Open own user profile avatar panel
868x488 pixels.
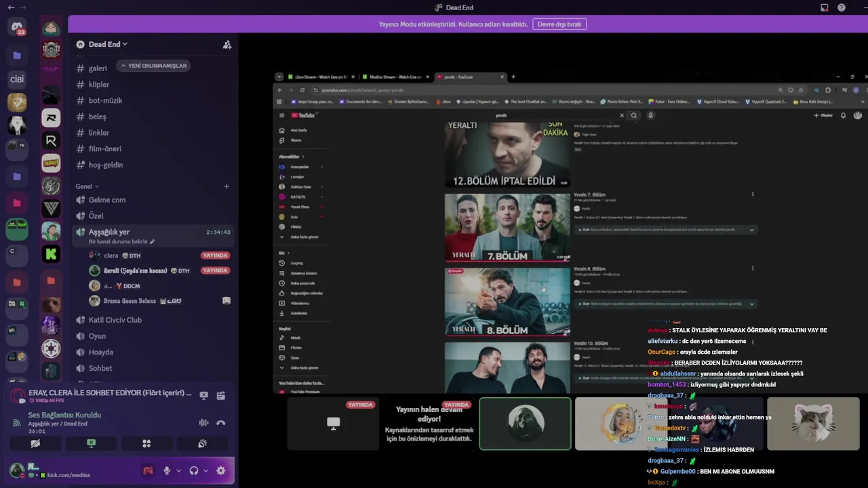click(18, 470)
